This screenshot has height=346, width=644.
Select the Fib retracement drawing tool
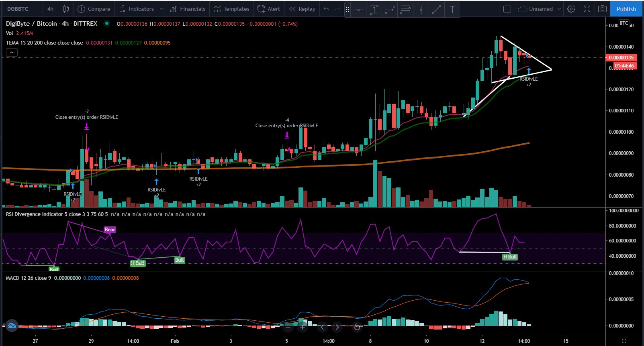click(x=405, y=9)
